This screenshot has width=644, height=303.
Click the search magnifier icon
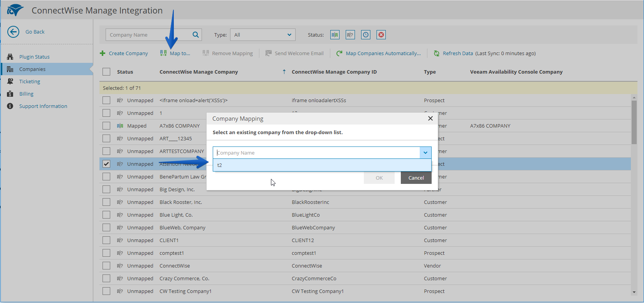click(196, 35)
